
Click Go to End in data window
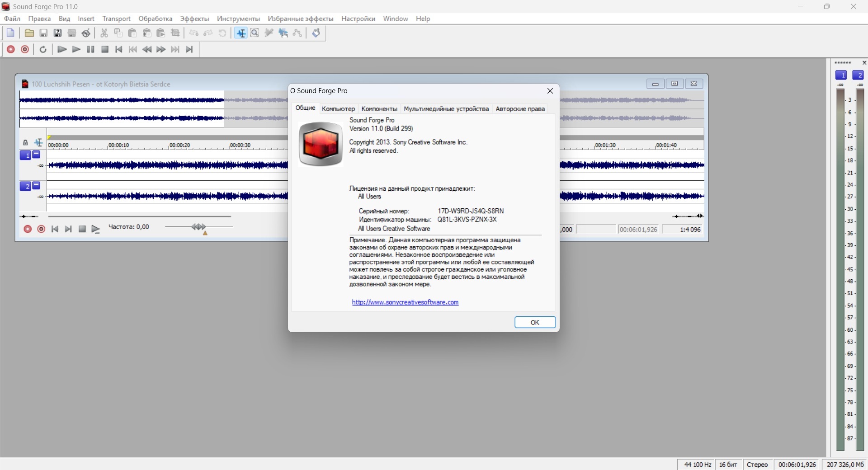pyautogui.click(x=68, y=229)
